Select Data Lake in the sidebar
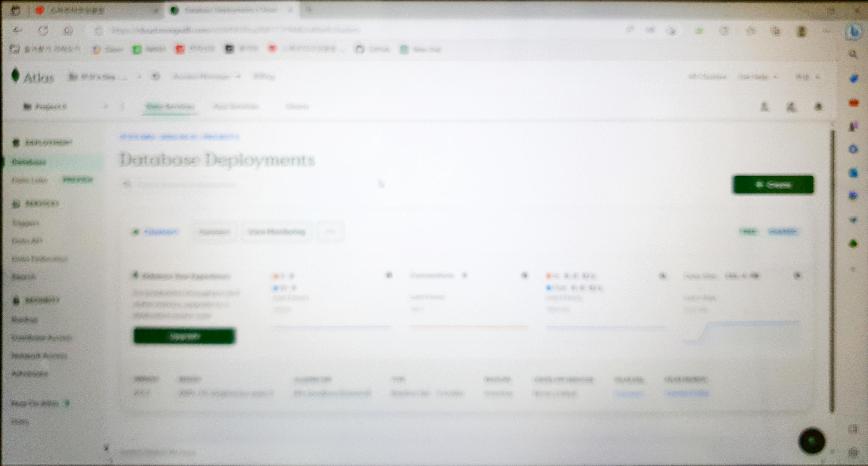 click(29, 180)
